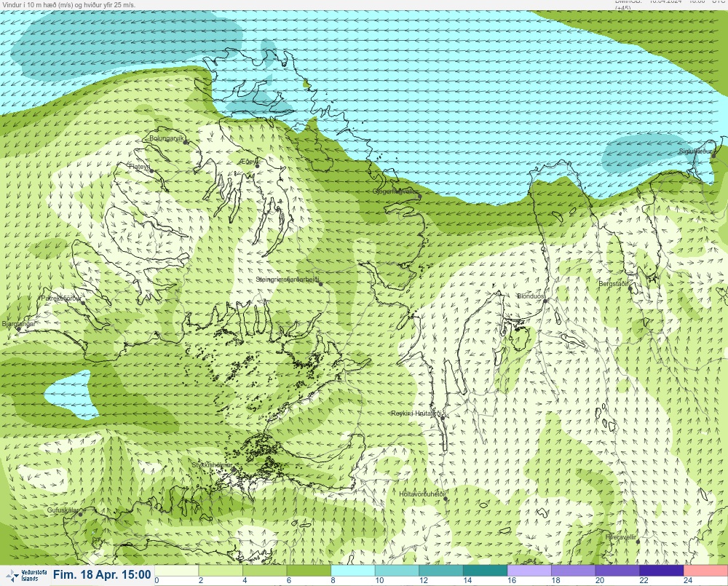This screenshot has height=586, width=728.
Task: Pick the violet legend swatch for 20–22 m/s
Action: (617, 570)
